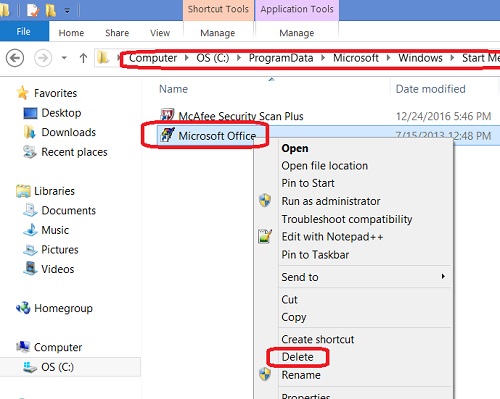Click the OS (C:) drive icon
The height and width of the screenshot is (399, 500).
(30, 367)
